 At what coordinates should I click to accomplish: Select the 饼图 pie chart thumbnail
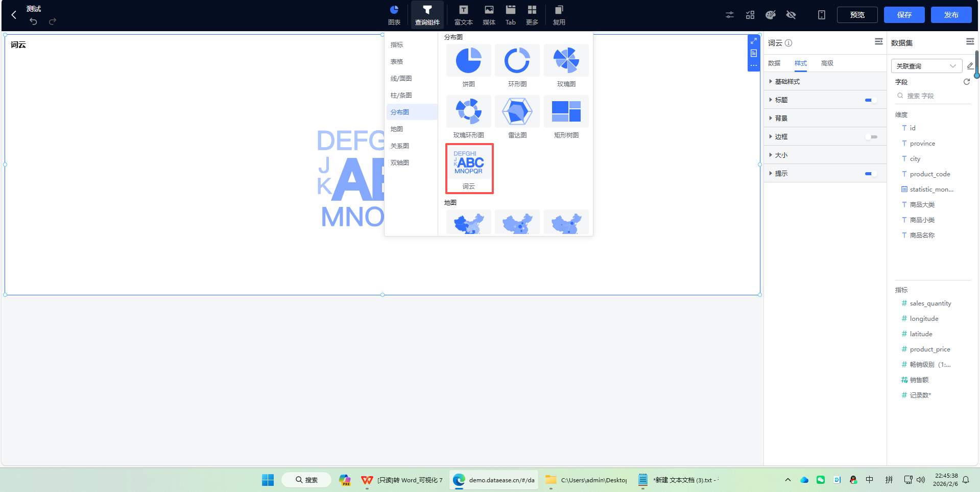tap(468, 60)
